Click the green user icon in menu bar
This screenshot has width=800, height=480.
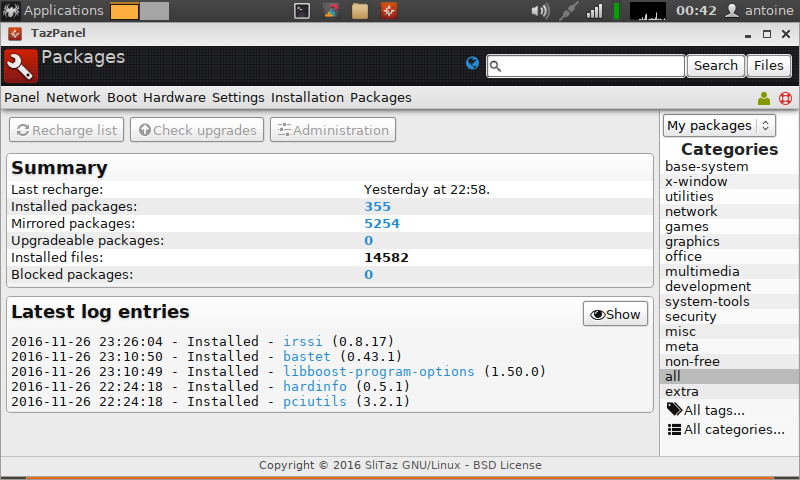click(764, 98)
